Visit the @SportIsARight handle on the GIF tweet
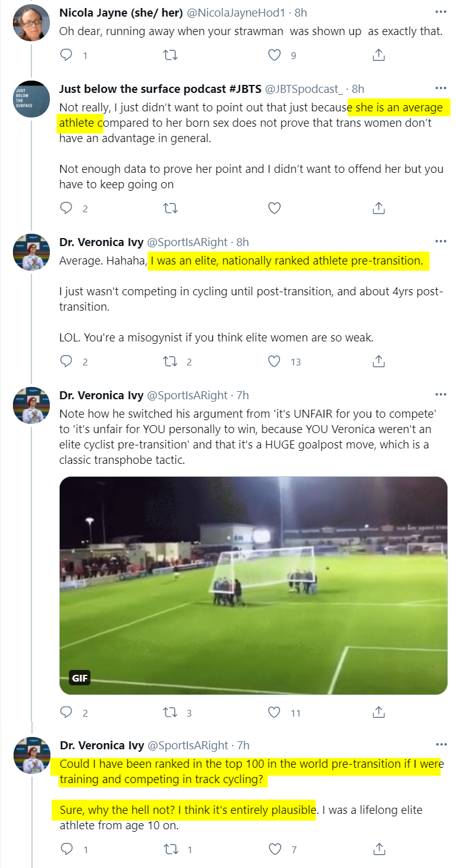 coord(188,395)
